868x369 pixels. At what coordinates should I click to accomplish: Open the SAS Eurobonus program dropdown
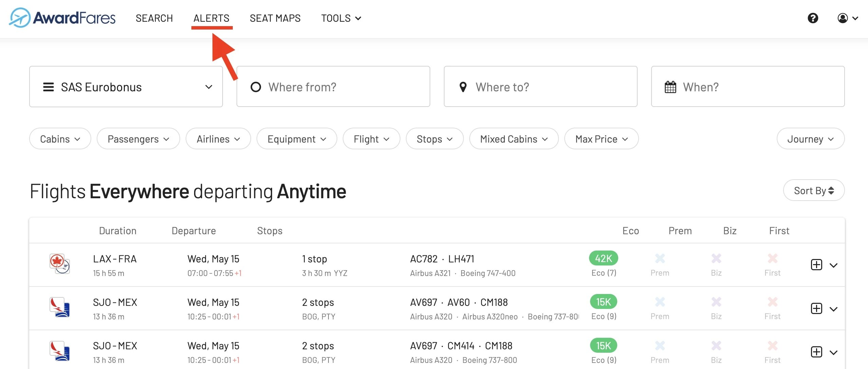click(126, 87)
